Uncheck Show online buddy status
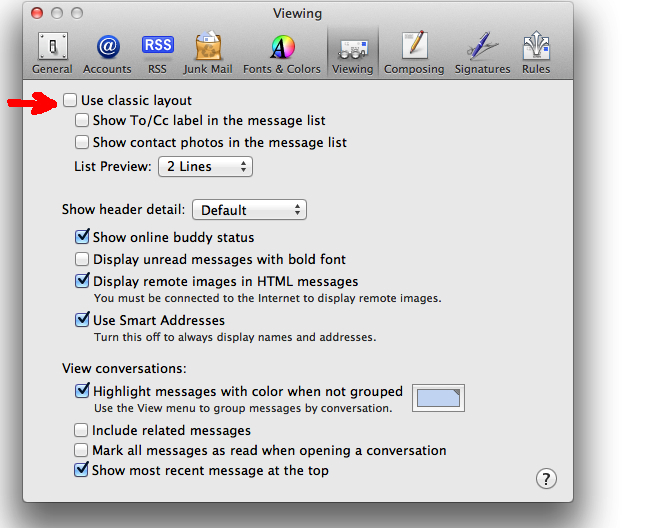 (82, 237)
